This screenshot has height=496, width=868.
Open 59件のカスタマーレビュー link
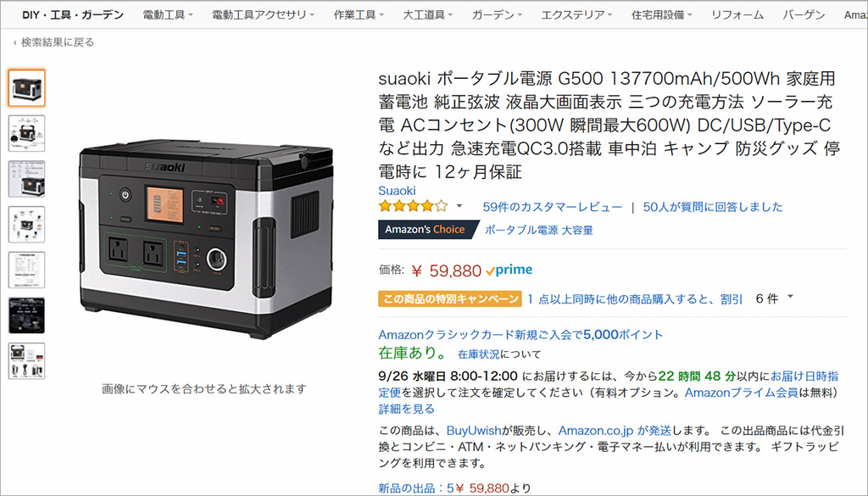[x=553, y=207]
